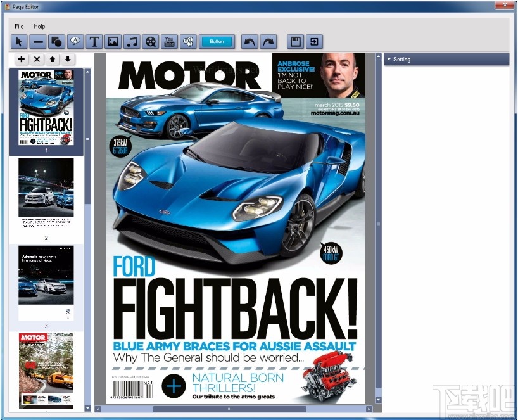518x420 pixels.
Task: Add audio with music note tool
Action: click(132, 42)
